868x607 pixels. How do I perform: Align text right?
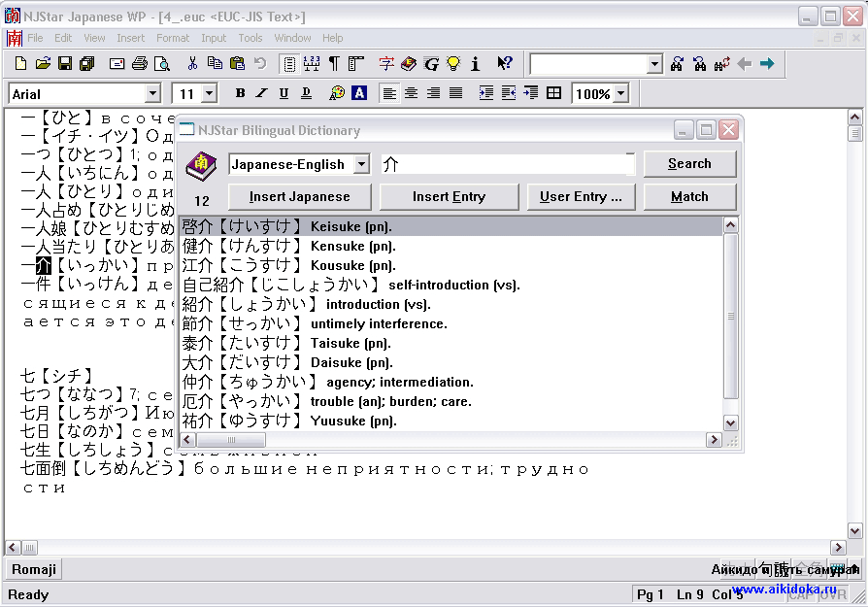tap(433, 93)
